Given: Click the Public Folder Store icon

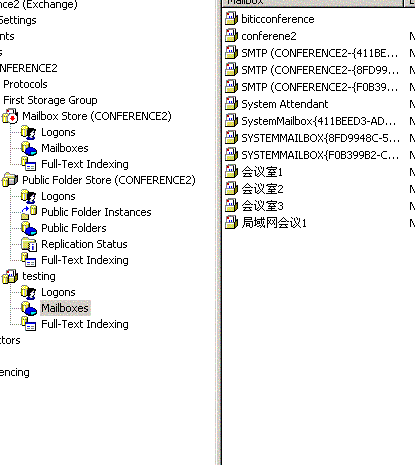Looking at the screenshot, I should click(x=10, y=180).
